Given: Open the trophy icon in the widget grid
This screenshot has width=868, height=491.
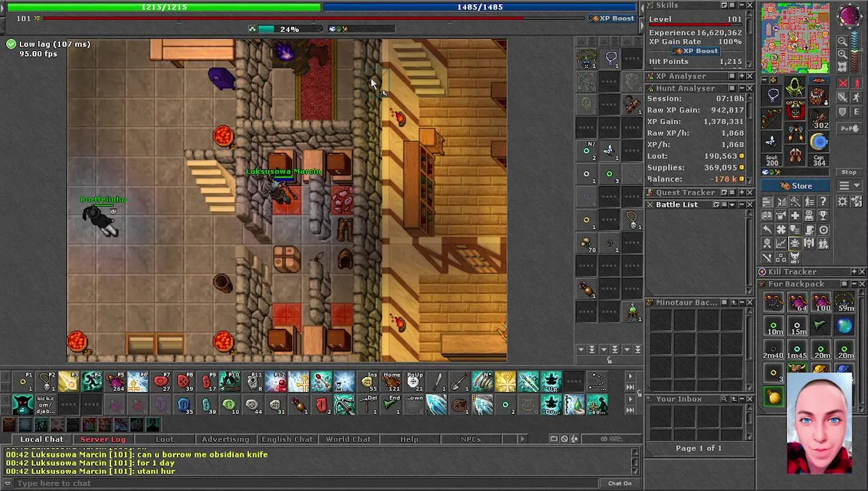Looking at the screenshot, I should [x=823, y=215].
